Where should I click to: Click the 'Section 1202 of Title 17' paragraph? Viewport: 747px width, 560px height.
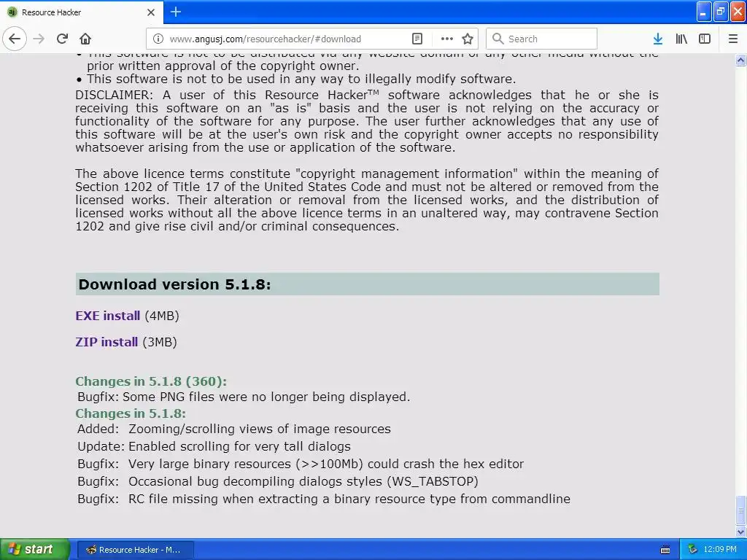[367, 200]
